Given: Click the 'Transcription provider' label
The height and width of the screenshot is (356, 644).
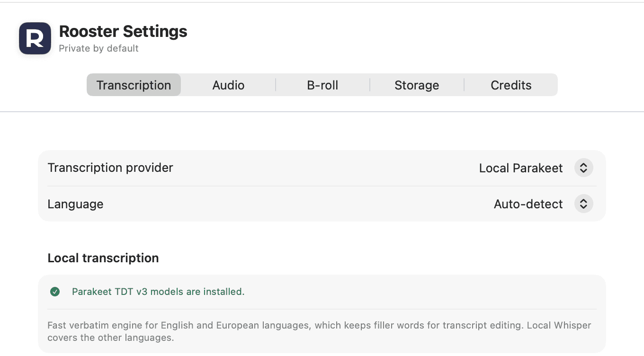Looking at the screenshot, I should pyautogui.click(x=110, y=168).
